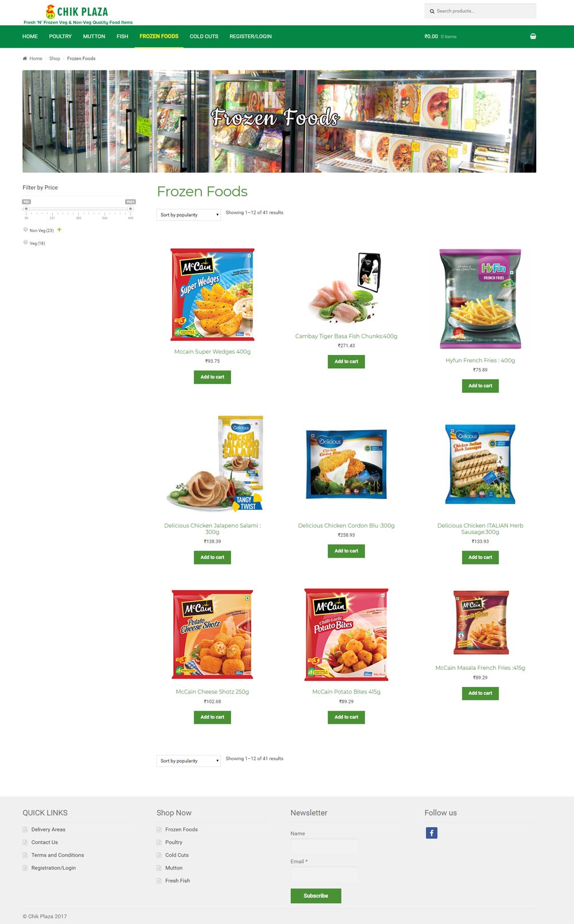Select the Non Veg radio button
574x924 pixels.
pyautogui.click(x=25, y=229)
